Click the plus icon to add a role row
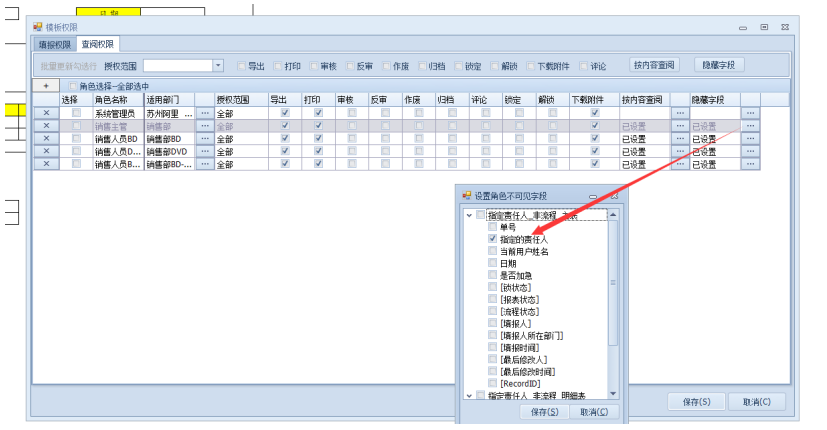This screenshot has width=827, height=430. coord(45,87)
